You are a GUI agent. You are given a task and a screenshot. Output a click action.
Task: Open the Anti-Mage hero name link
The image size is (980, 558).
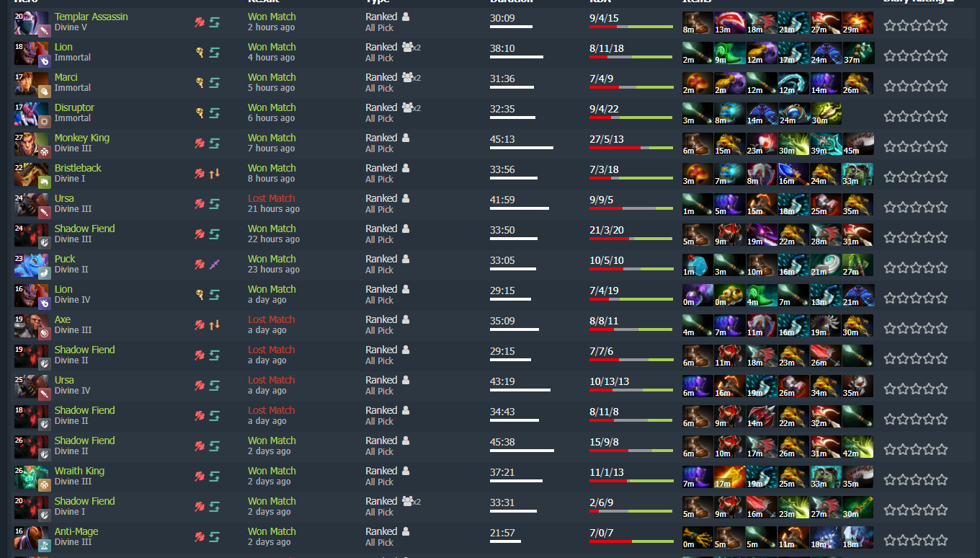point(76,531)
